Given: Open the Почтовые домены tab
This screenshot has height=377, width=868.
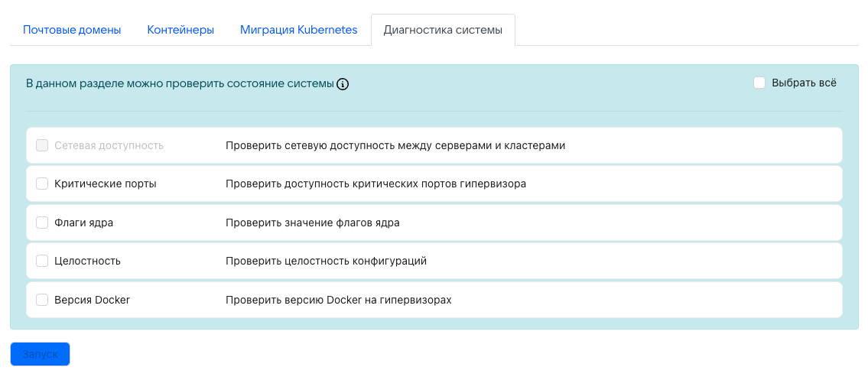Looking at the screenshot, I should [x=72, y=31].
